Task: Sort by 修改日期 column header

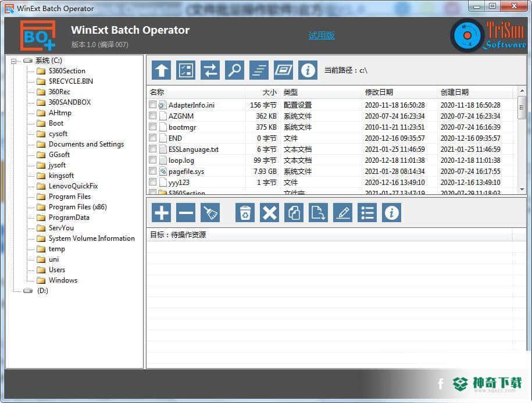Action: tap(379, 92)
